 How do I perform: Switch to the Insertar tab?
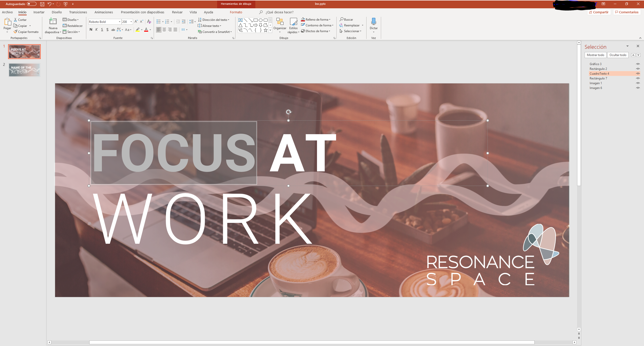[x=39, y=12]
